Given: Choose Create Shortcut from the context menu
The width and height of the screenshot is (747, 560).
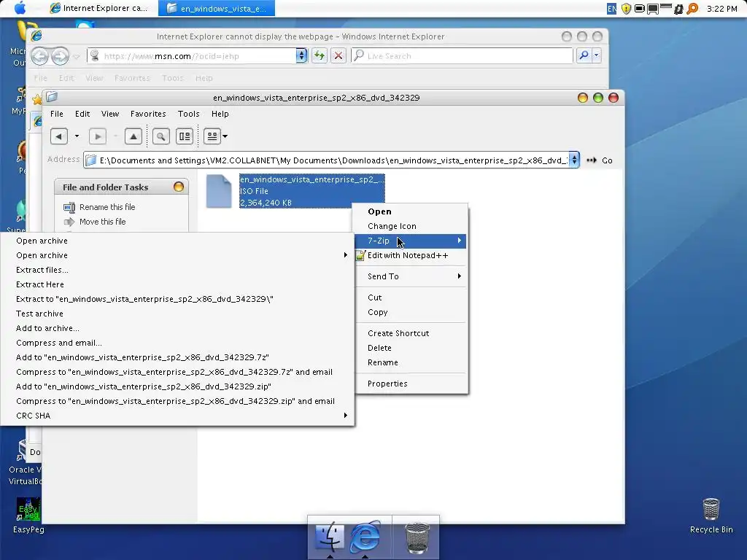Looking at the screenshot, I should pyautogui.click(x=411, y=333).
